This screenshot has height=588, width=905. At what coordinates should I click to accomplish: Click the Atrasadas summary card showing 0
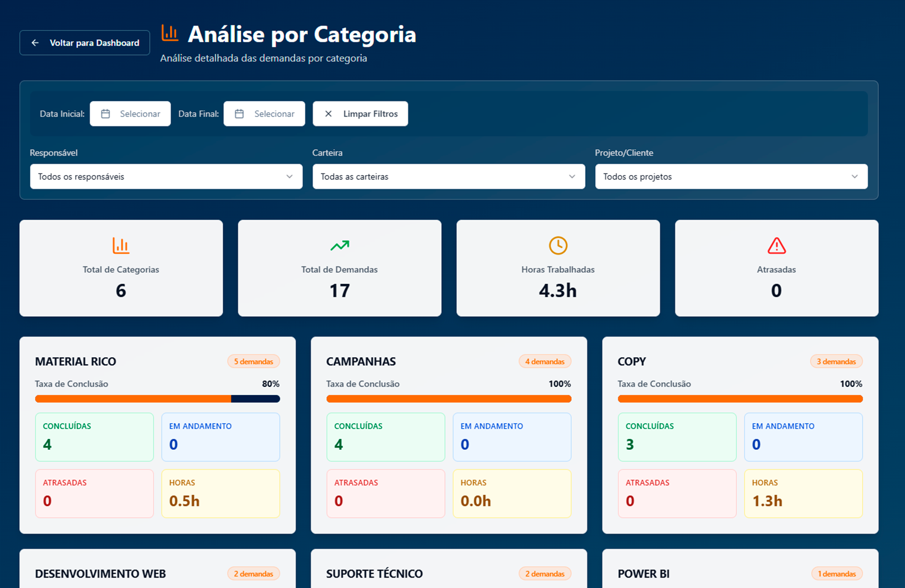[x=777, y=268]
